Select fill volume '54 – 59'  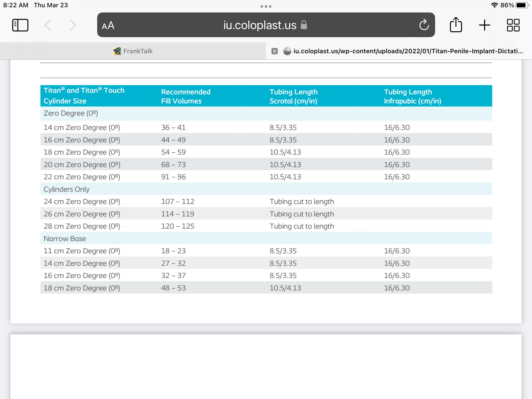point(173,152)
